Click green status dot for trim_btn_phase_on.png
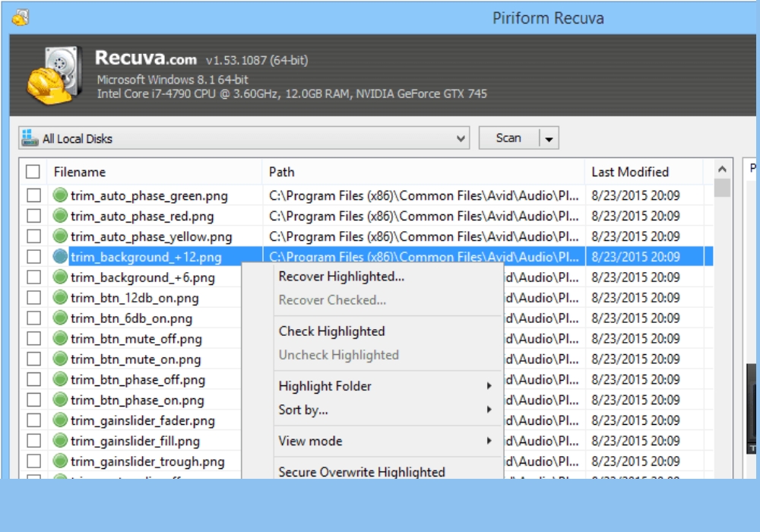The image size is (760, 532). (x=60, y=399)
